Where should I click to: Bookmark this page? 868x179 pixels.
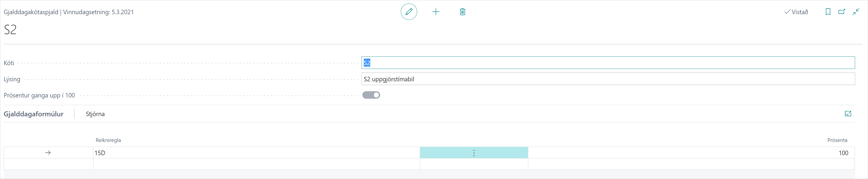click(x=828, y=12)
